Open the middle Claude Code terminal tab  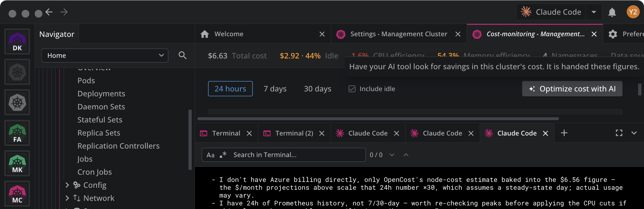click(x=443, y=133)
